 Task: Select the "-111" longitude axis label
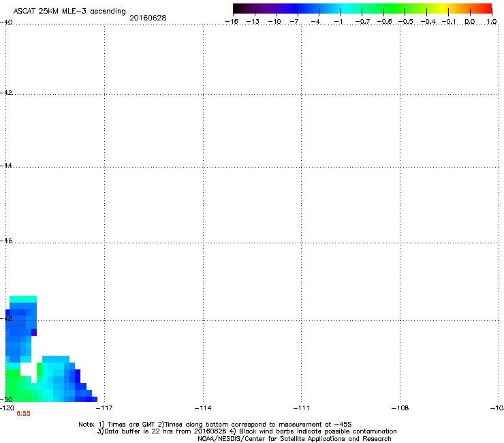302,408
